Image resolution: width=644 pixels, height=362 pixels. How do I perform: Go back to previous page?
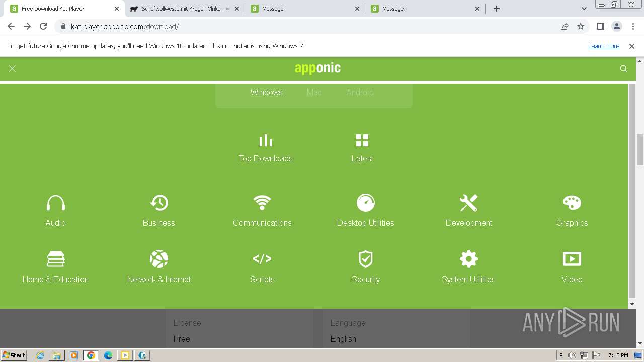(11, 26)
